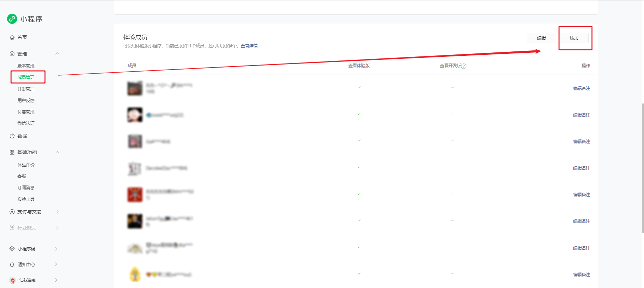644x288 pixels.
Task: Click 编辑备注 for the fourth member row
Action: click(x=582, y=168)
